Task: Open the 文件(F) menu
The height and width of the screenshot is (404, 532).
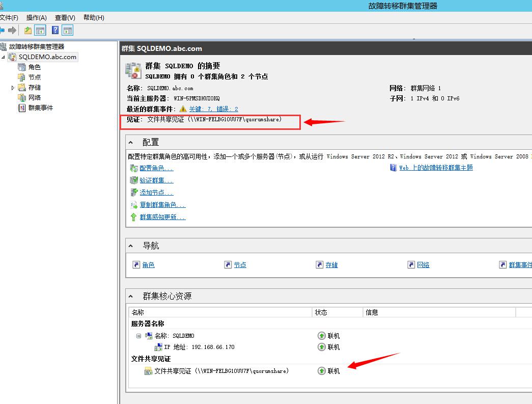Action: click(9, 18)
